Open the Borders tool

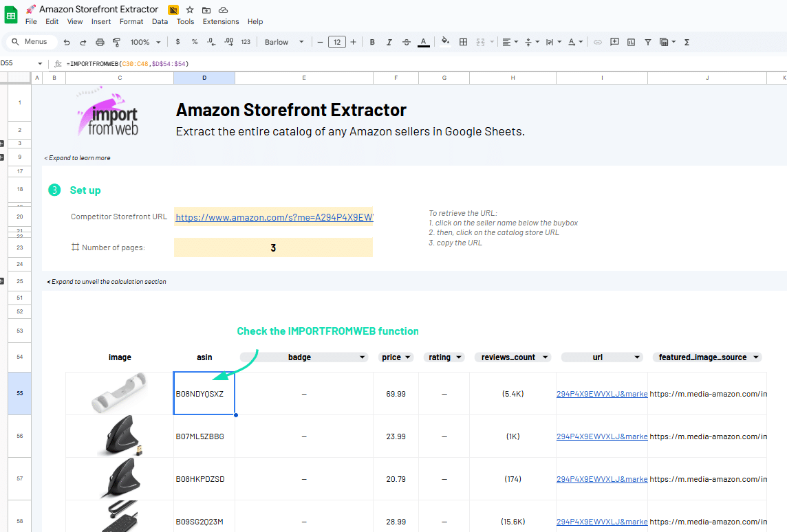tap(463, 42)
